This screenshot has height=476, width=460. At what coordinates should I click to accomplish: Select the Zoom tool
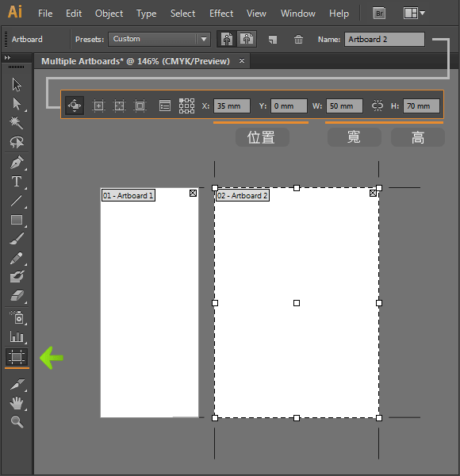pyautogui.click(x=17, y=422)
